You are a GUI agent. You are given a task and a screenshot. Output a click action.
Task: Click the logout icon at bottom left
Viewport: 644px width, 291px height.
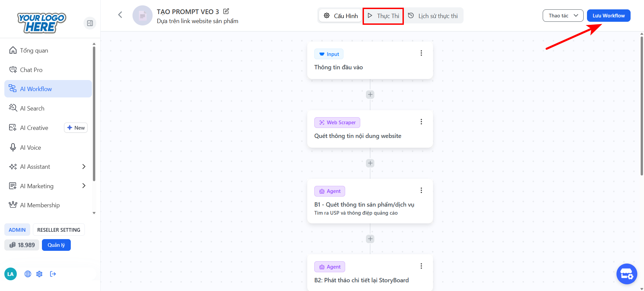(x=53, y=274)
